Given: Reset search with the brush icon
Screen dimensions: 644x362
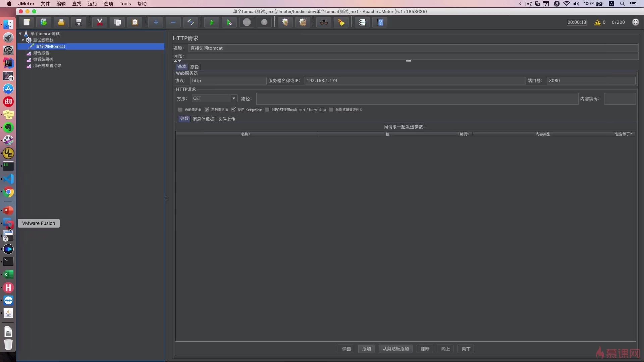Looking at the screenshot, I should tap(341, 22).
